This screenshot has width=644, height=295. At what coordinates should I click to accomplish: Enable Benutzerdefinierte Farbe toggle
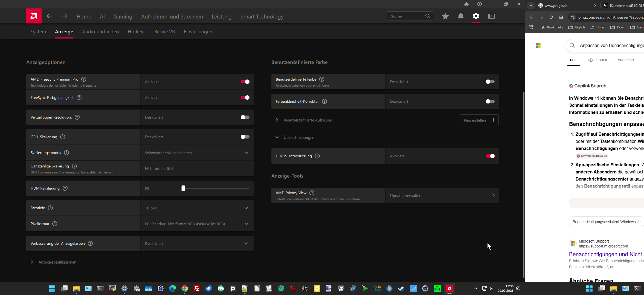[490, 82]
